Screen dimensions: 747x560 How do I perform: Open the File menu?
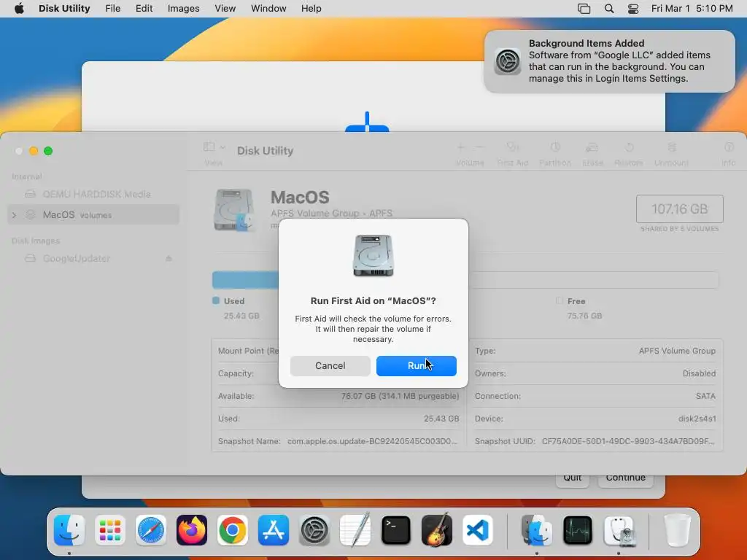click(x=113, y=9)
